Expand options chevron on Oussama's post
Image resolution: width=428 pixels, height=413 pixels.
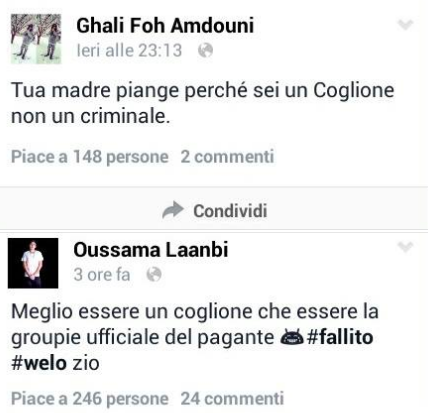coord(406,247)
